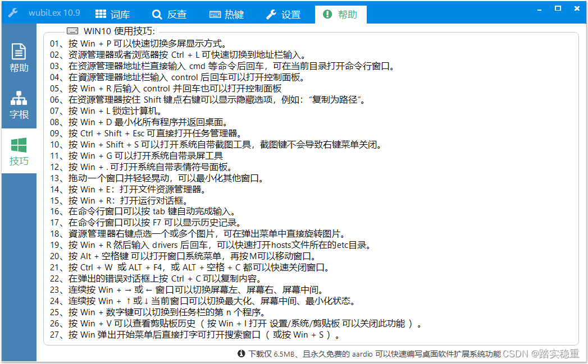Click tip 01 about Win + P
The height and width of the screenshot is (364, 588).
(138, 44)
